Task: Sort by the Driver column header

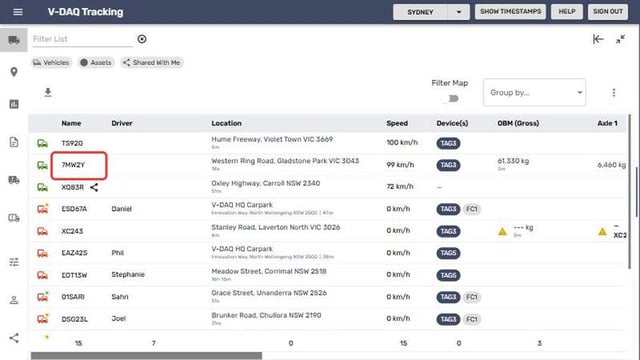Action: click(122, 123)
